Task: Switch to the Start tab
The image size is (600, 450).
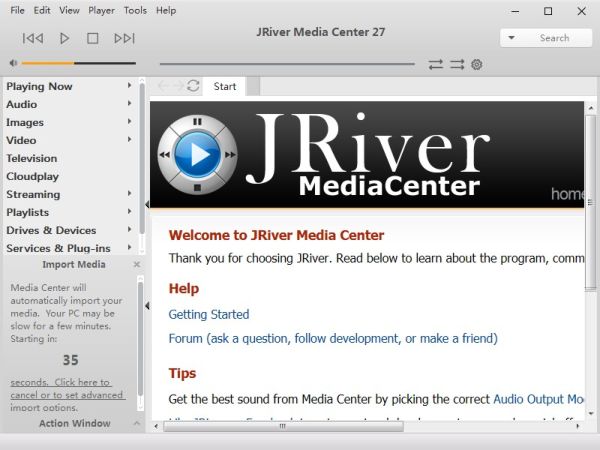Action: [225, 86]
